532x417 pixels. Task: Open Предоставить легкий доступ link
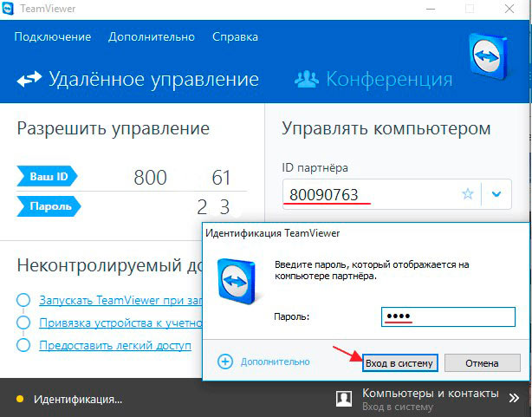point(115,345)
